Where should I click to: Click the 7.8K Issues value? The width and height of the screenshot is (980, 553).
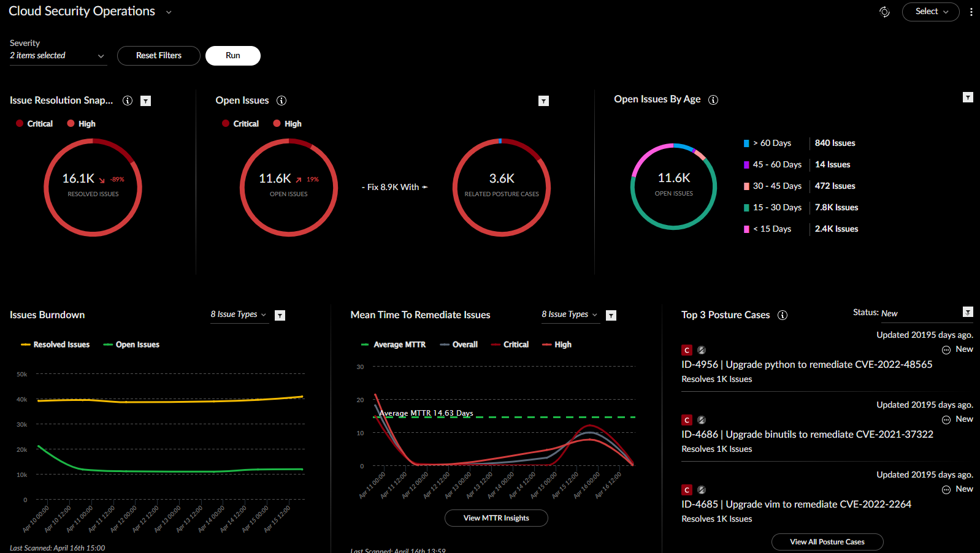836,208
